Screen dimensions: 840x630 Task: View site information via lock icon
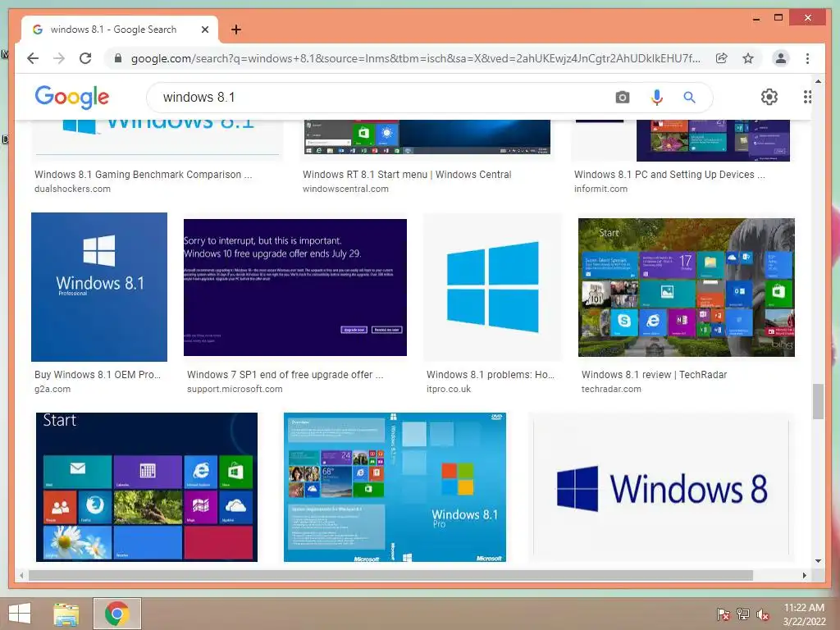coord(118,58)
